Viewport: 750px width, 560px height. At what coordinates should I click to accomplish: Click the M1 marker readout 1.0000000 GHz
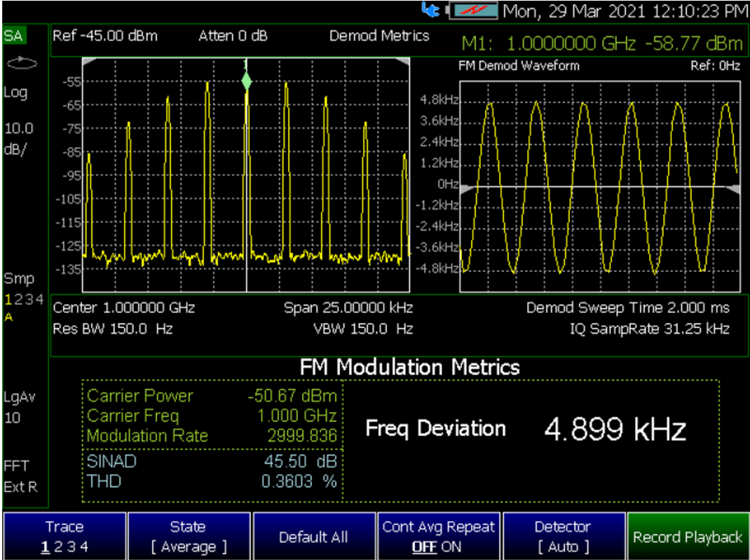(602, 43)
